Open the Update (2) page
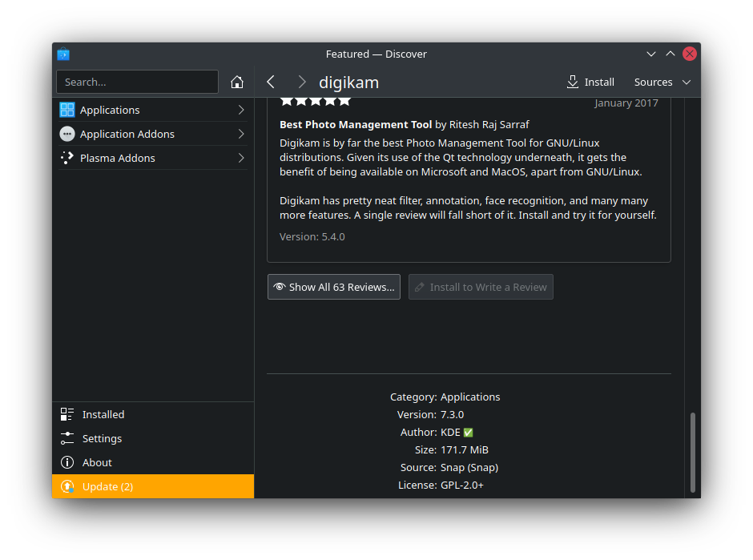The image size is (753, 560). click(x=153, y=486)
